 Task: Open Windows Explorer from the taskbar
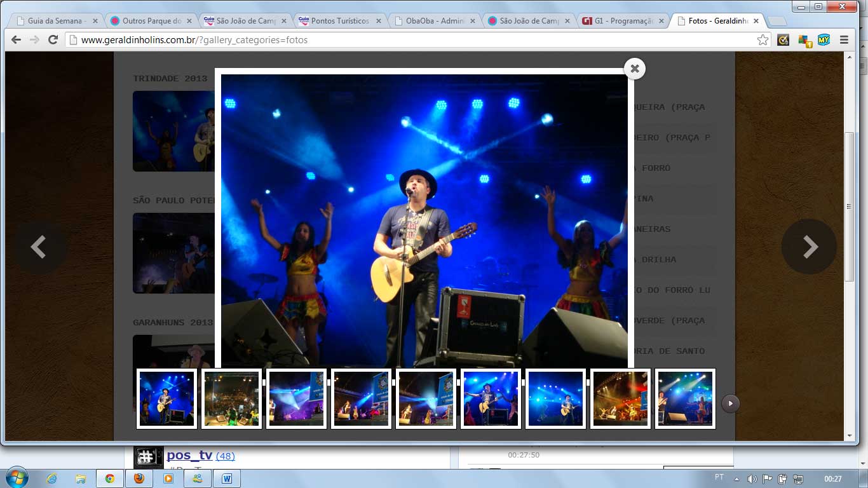[x=81, y=478]
